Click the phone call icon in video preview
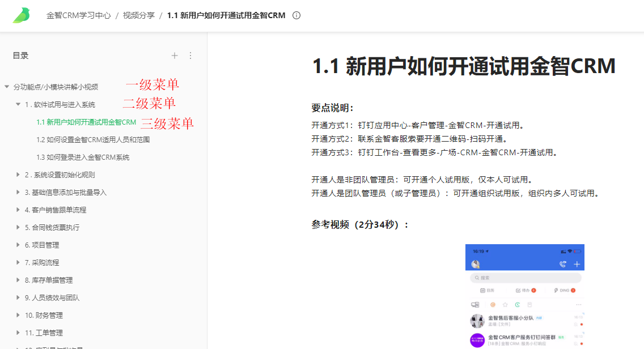The image size is (644, 349). tap(563, 265)
